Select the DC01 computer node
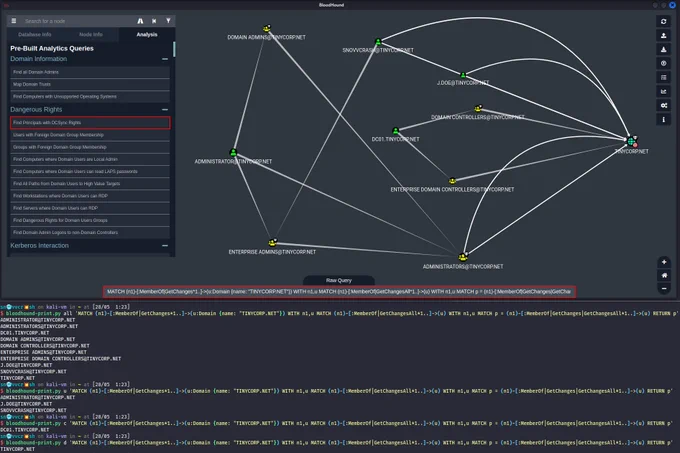Screen dimensions: 680x453 396,130
